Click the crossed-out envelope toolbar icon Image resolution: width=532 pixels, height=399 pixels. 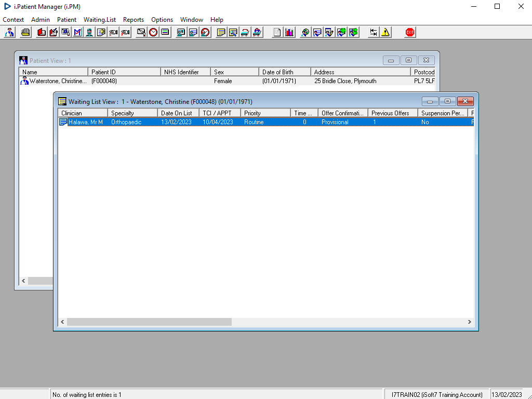tap(141, 32)
